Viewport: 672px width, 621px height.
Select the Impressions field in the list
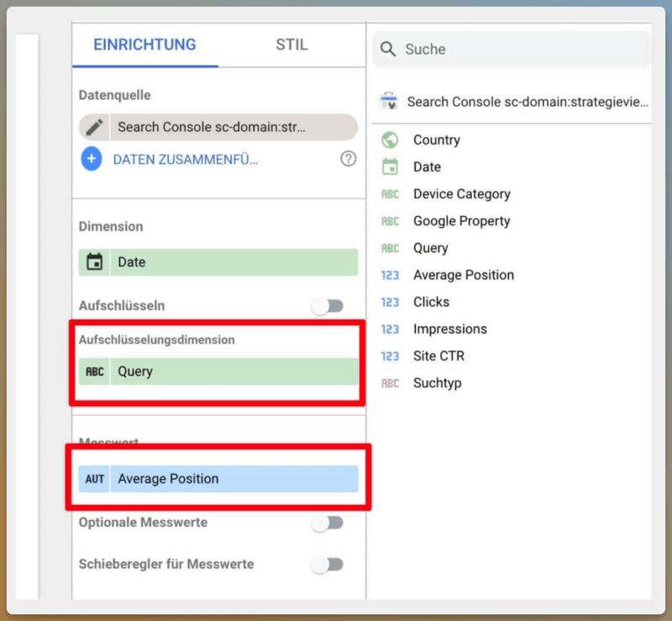pyautogui.click(x=449, y=329)
